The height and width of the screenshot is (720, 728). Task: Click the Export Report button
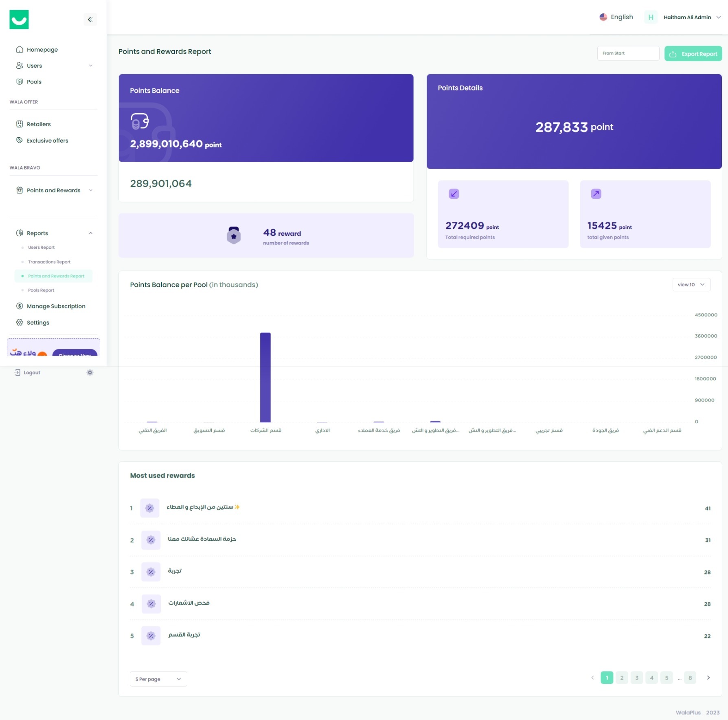[693, 54]
